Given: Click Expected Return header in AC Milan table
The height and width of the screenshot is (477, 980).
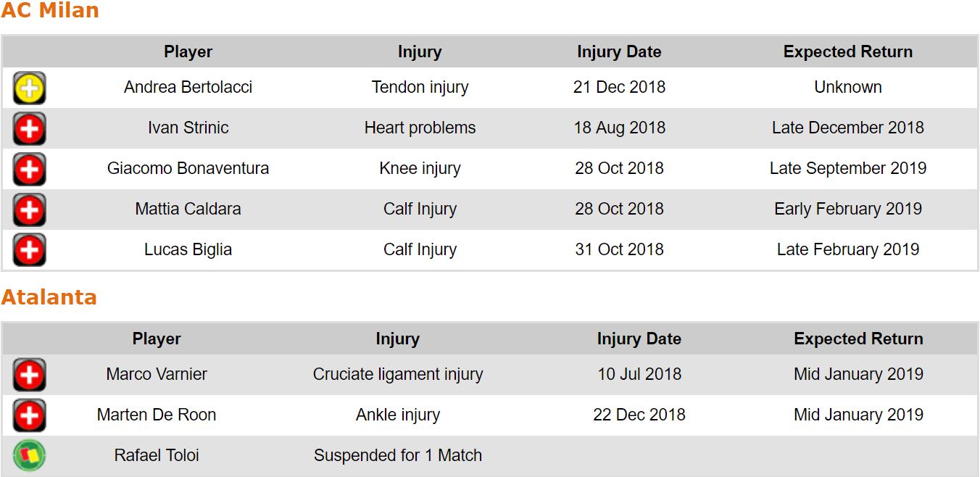Looking at the screenshot, I should [x=847, y=52].
